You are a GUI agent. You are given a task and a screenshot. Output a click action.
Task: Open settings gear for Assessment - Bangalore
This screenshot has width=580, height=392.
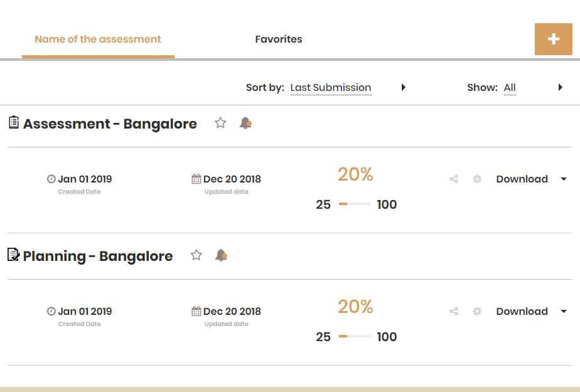[477, 179]
